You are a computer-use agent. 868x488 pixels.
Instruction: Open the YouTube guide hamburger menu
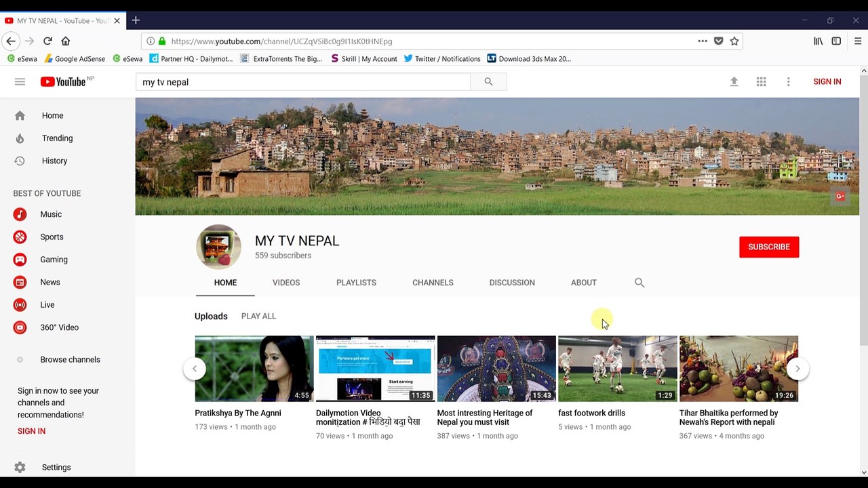click(x=20, y=82)
